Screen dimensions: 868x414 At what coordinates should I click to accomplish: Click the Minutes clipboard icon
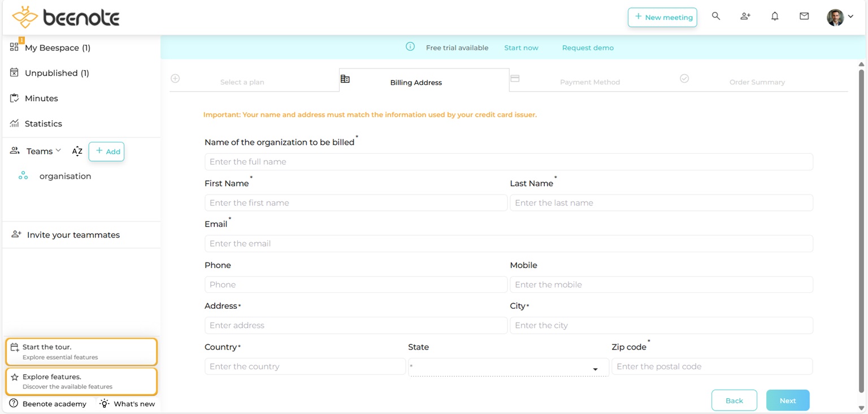coord(12,98)
